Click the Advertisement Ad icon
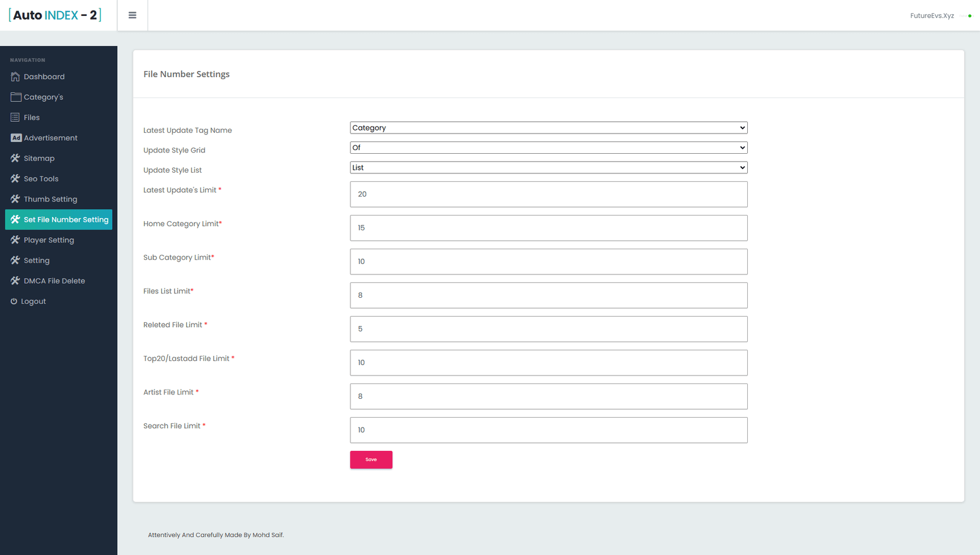The width and height of the screenshot is (980, 555). click(x=16, y=138)
